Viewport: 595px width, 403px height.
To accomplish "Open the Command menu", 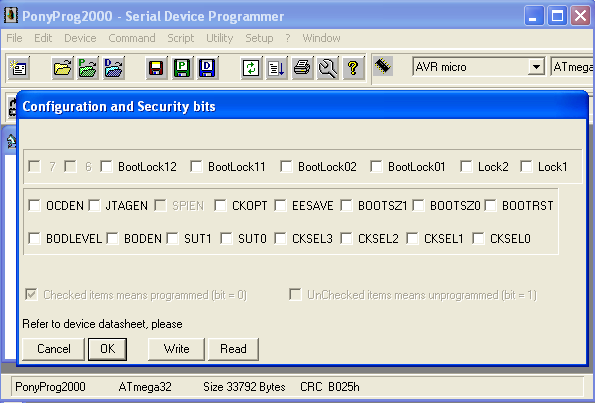I will tap(132, 38).
